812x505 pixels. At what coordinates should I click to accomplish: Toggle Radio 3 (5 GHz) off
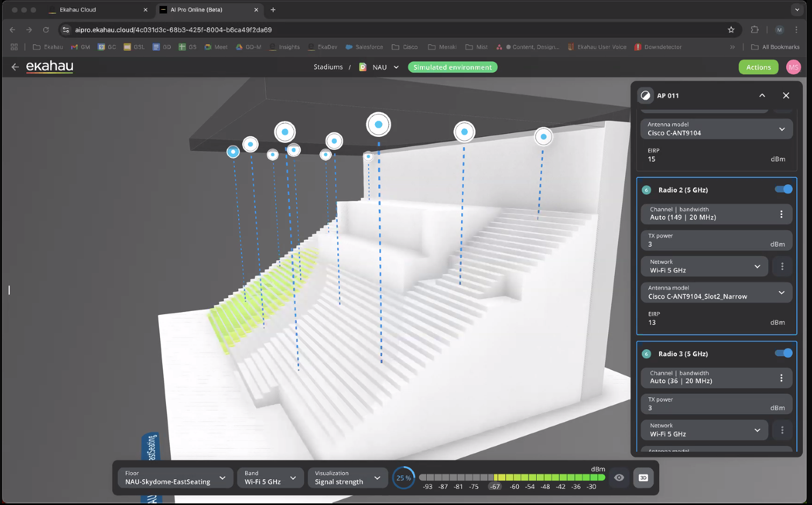click(x=783, y=353)
